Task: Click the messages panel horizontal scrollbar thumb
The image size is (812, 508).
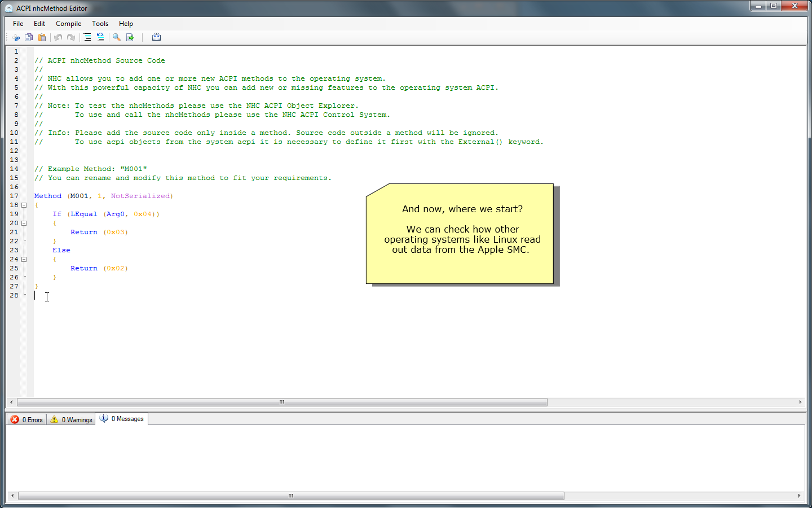Action: pos(290,496)
